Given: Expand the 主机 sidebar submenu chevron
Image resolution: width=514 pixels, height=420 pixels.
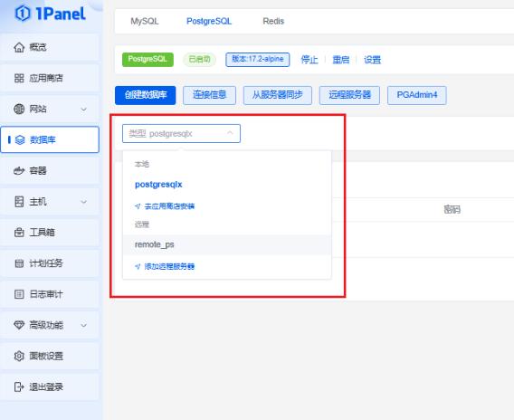Looking at the screenshot, I should tap(84, 202).
